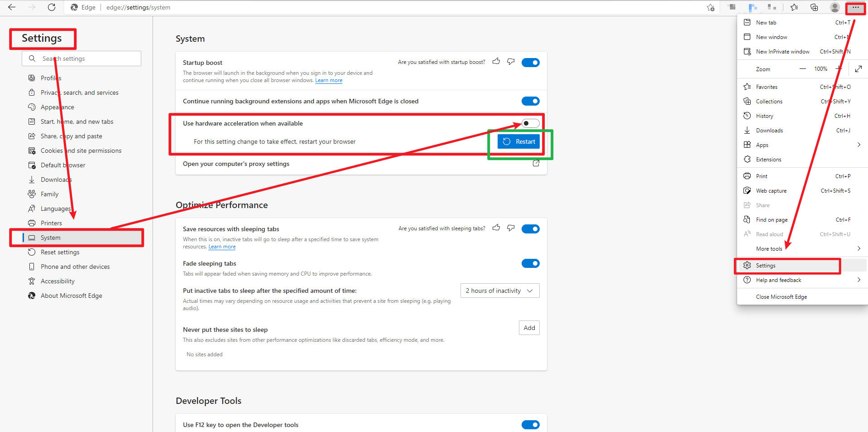Click the external link icon for proxy settings
868x432 pixels.
[535, 164]
